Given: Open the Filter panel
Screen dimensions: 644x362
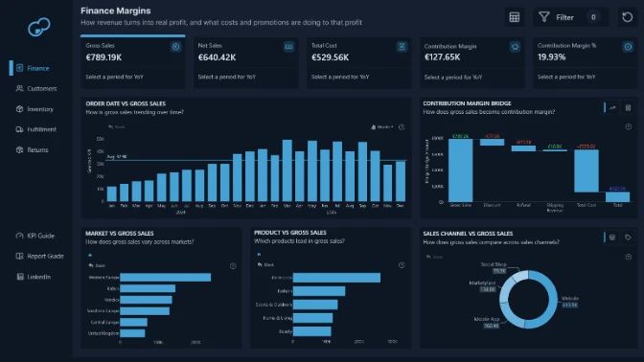Looking at the screenshot, I should (x=571, y=17).
